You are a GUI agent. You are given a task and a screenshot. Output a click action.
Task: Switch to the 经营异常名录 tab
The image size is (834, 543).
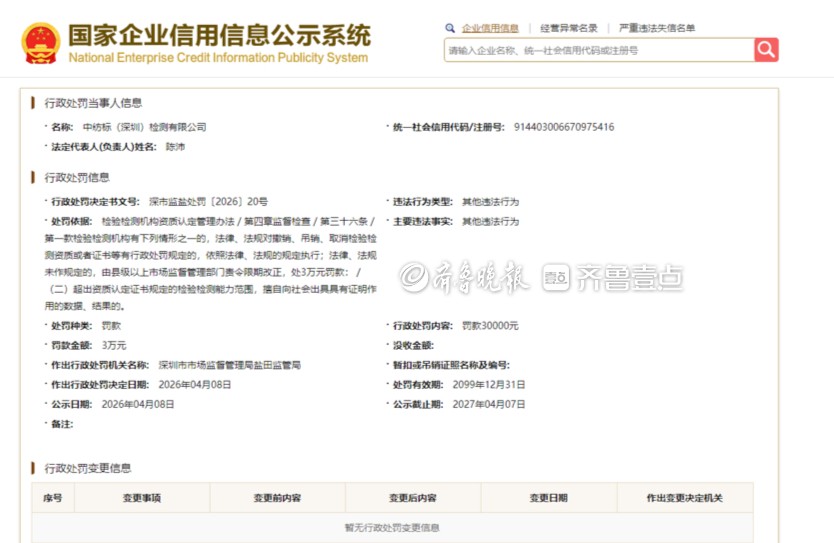coord(568,29)
